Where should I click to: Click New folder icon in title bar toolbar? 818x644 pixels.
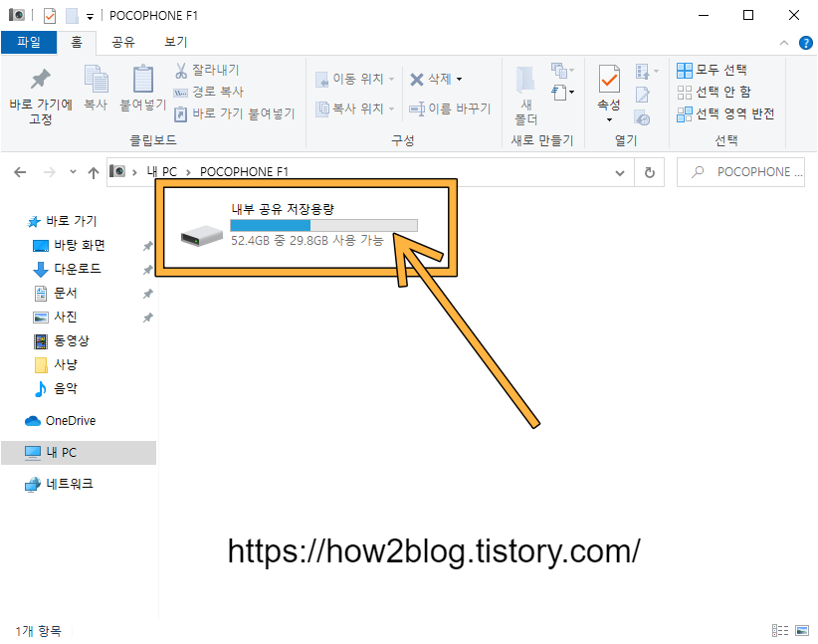72,16
